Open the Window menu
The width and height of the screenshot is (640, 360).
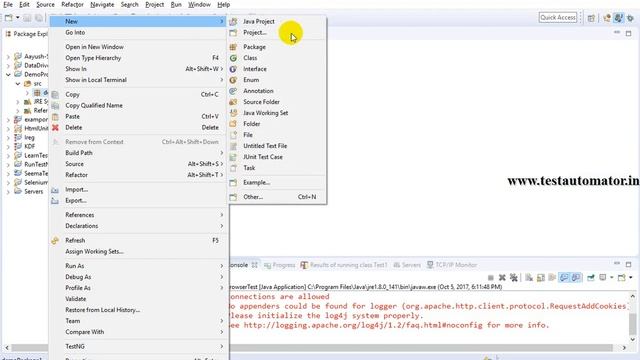(x=199, y=4)
